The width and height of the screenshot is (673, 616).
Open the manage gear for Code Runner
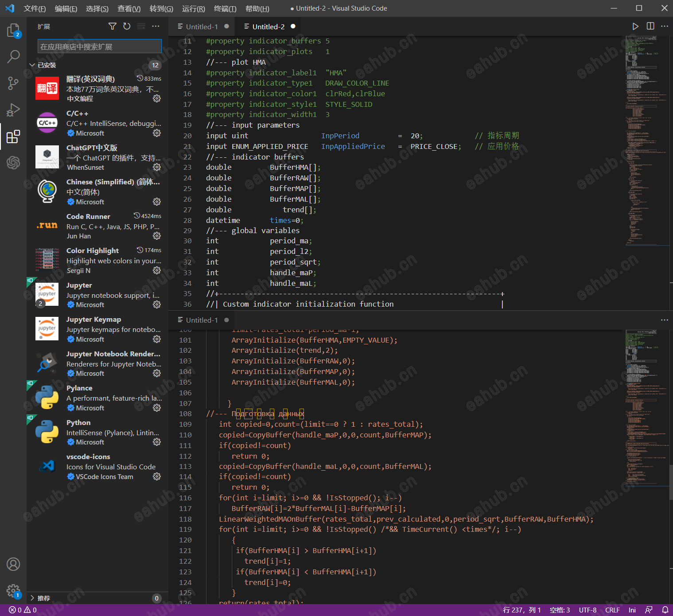(157, 236)
